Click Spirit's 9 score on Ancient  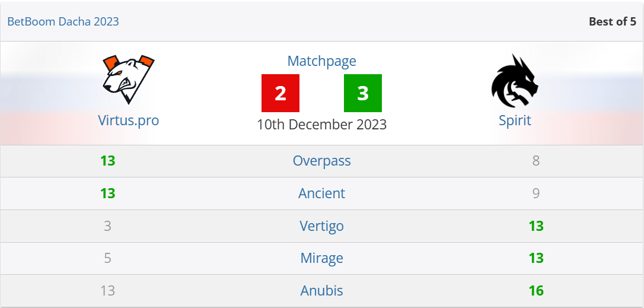point(536,193)
